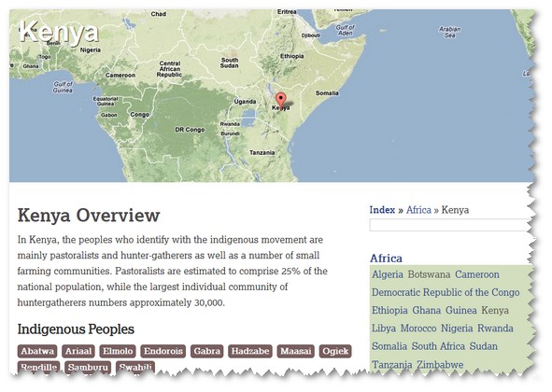The image size is (552, 392).
Task: Open the Libya country link
Action: point(384,329)
